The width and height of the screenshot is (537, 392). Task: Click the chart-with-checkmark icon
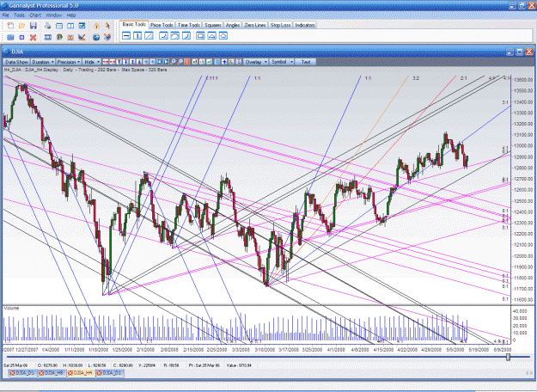(82, 37)
